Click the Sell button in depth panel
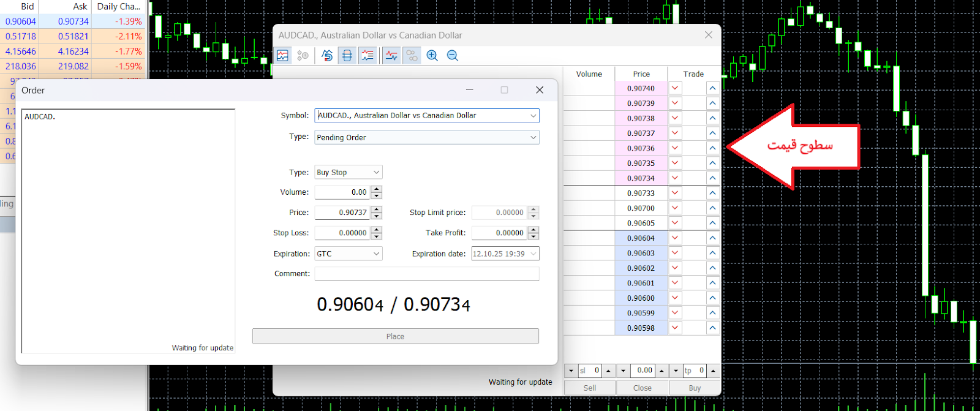 (x=589, y=388)
